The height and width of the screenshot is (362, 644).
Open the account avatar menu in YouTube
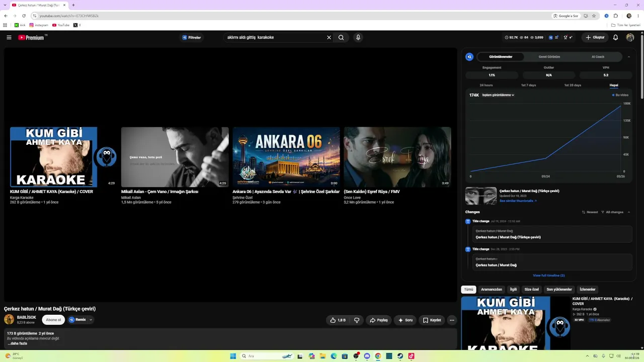point(630,38)
